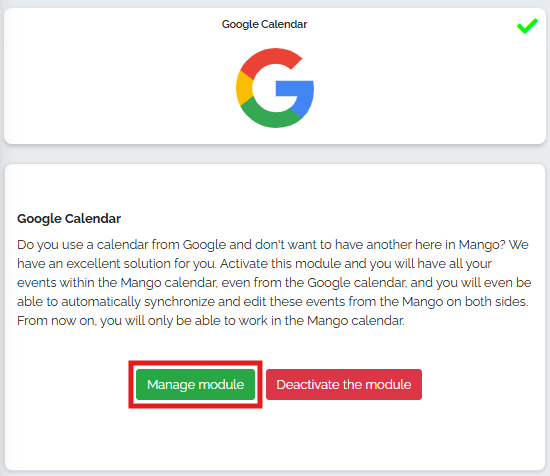Viewport: 550px width, 476px height.
Task: Click the text "excellent solution for you"
Action: coord(141,263)
